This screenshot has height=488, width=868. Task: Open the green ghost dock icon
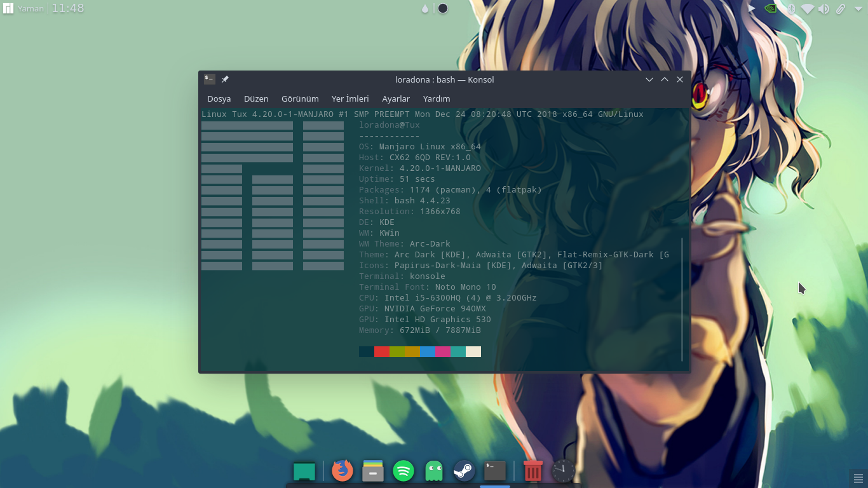[x=434, y=471]
